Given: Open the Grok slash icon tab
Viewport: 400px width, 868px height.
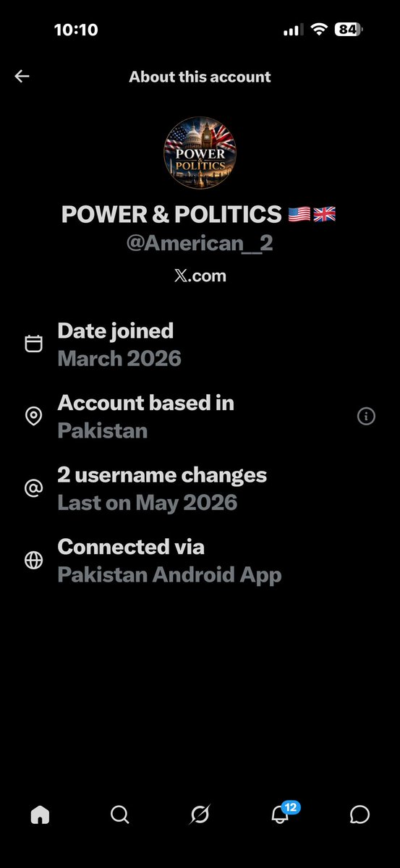Looking at the screenshot, I should (x=200, y=814).
